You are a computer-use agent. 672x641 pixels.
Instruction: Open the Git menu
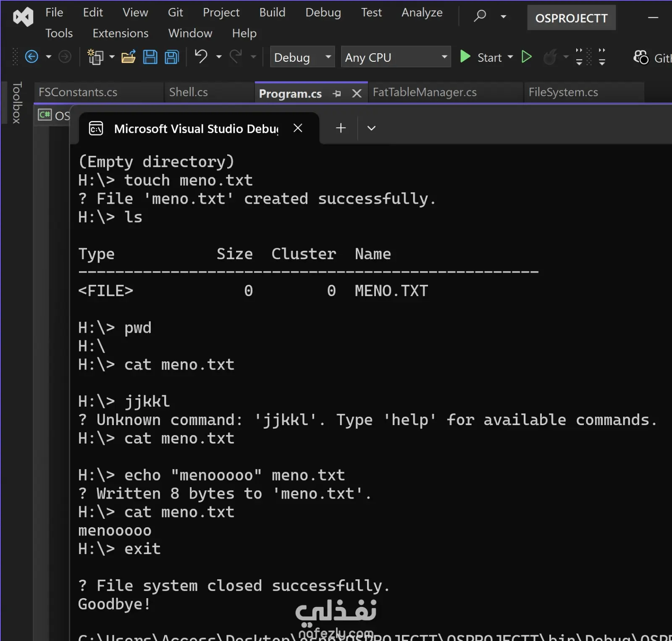175,13
